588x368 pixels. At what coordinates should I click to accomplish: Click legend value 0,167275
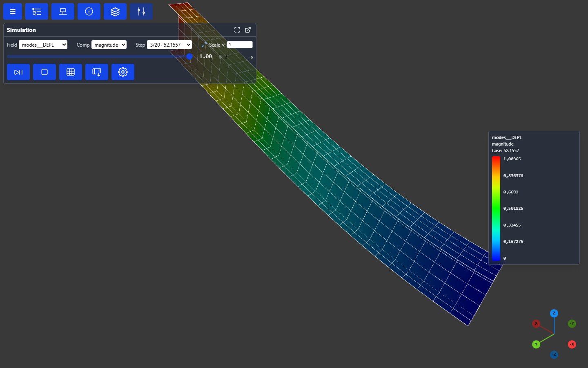tap(513, 242)
